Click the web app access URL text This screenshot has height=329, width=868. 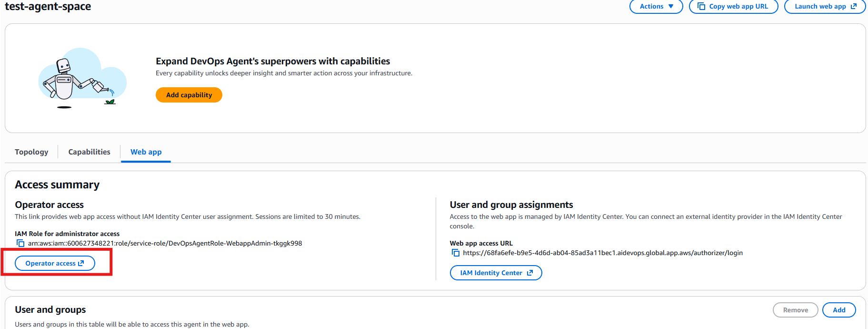pyautogui.click(x=602, y=253)
